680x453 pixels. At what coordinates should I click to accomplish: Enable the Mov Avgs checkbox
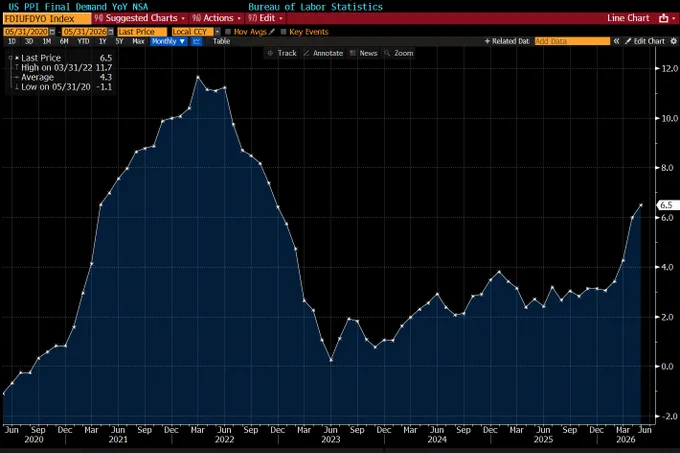(x=228, y=32)
